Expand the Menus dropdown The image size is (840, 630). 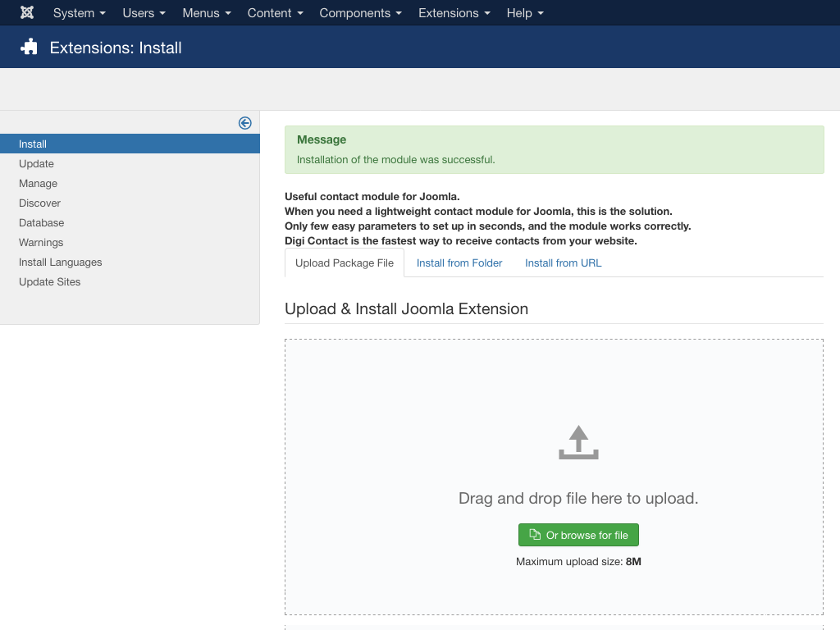click(x=207, y=13)
